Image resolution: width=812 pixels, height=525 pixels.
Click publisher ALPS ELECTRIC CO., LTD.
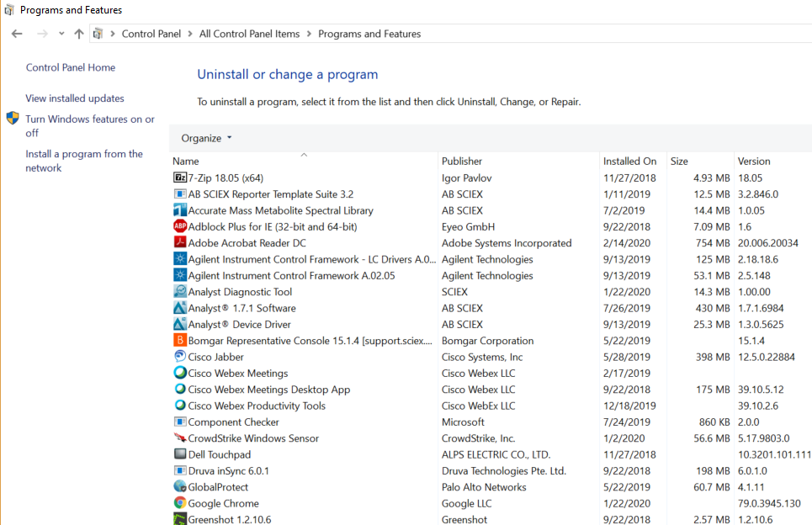tap(496, 454)
